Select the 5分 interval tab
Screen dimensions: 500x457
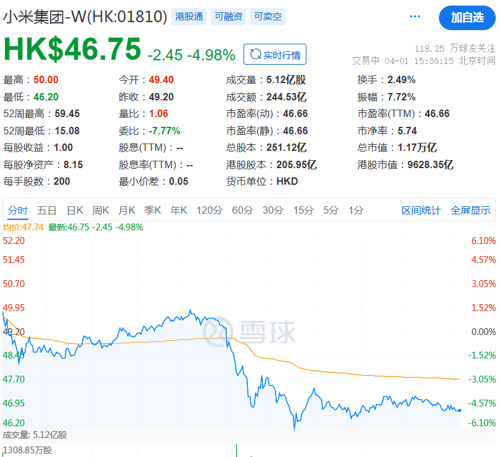331,210
